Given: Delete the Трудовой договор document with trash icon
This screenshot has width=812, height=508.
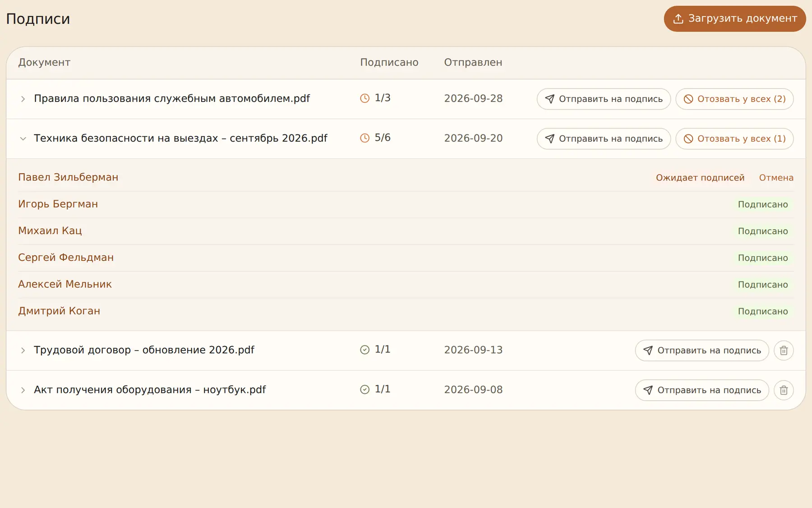Looking at the screenshot, I should coord(784,351).
